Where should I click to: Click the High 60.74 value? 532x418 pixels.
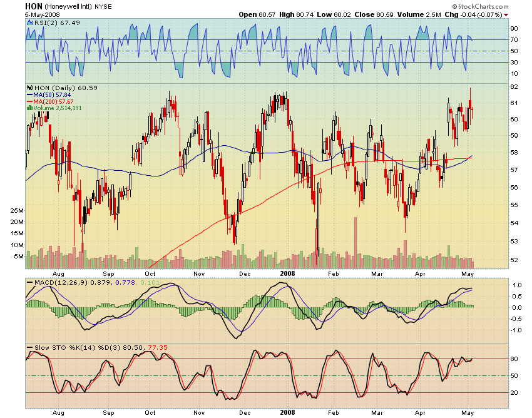[296, 14]
